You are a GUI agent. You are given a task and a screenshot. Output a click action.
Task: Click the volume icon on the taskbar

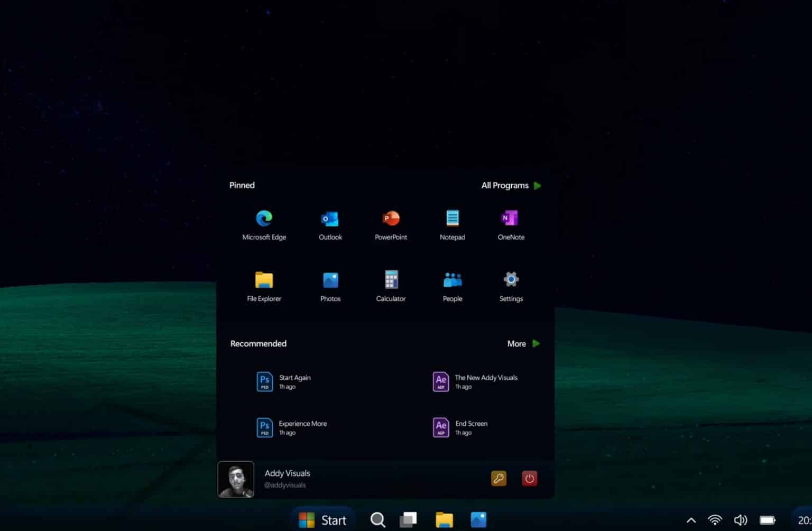(x=740, y=520)
